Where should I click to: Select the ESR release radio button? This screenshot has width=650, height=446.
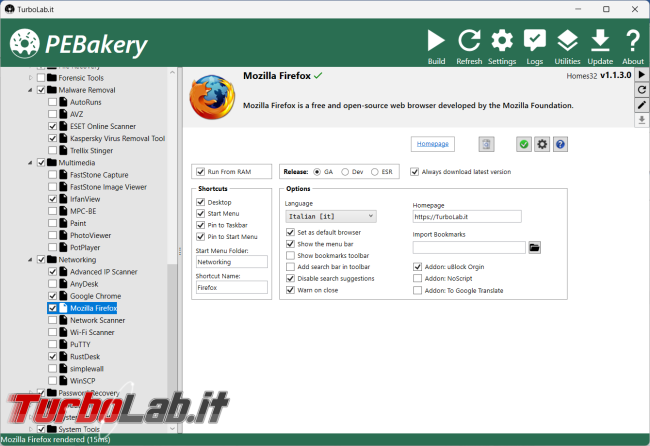[375, 172]
